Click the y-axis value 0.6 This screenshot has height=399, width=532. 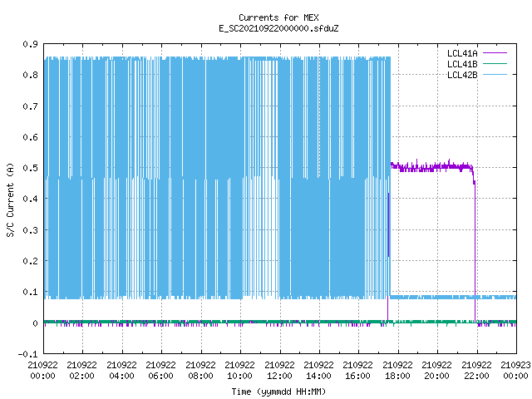tap(30, 137)
